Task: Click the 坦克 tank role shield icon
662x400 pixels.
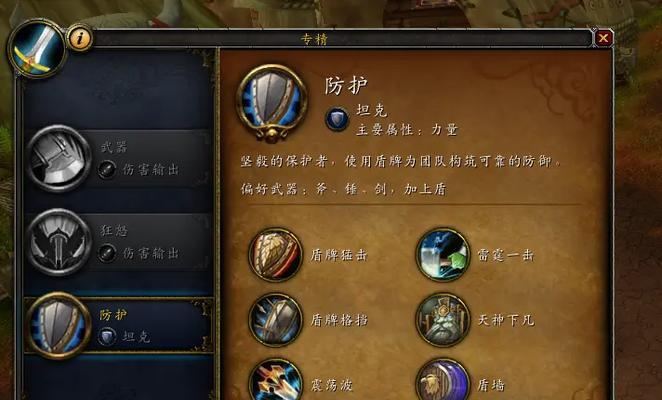Action: [337, 119]
